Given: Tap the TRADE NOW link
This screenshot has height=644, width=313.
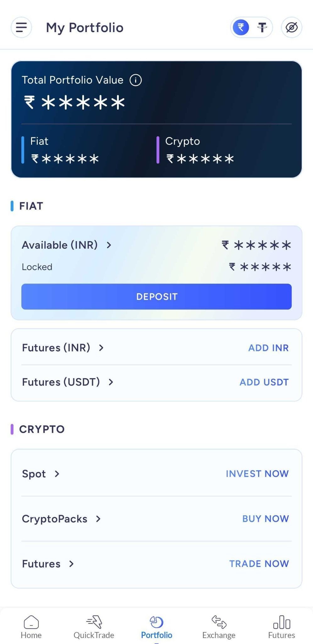Looking at the screenshot, I should (259, 564).
